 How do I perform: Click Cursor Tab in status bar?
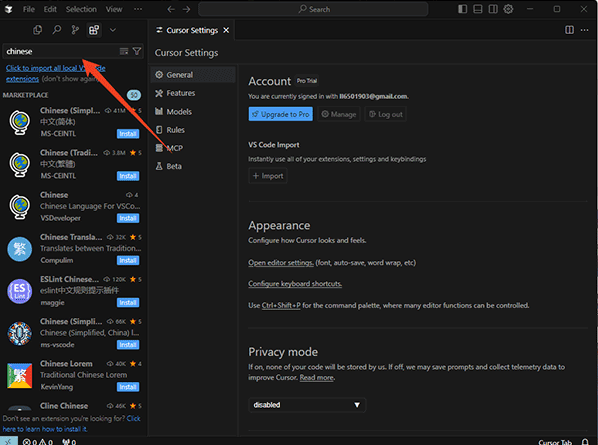tap(555, 442)
